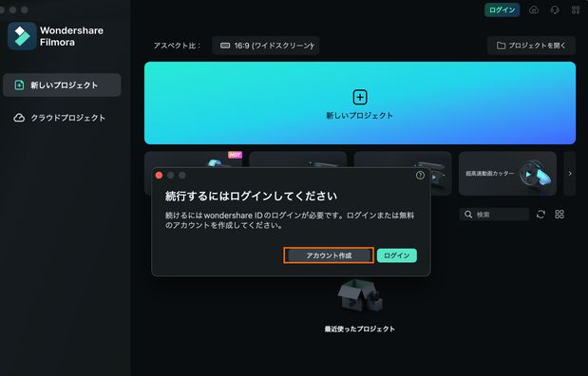Click the アカウント作成 button
Image resolution: width=588 pixels, height=376 pixels.
(329, 255)
